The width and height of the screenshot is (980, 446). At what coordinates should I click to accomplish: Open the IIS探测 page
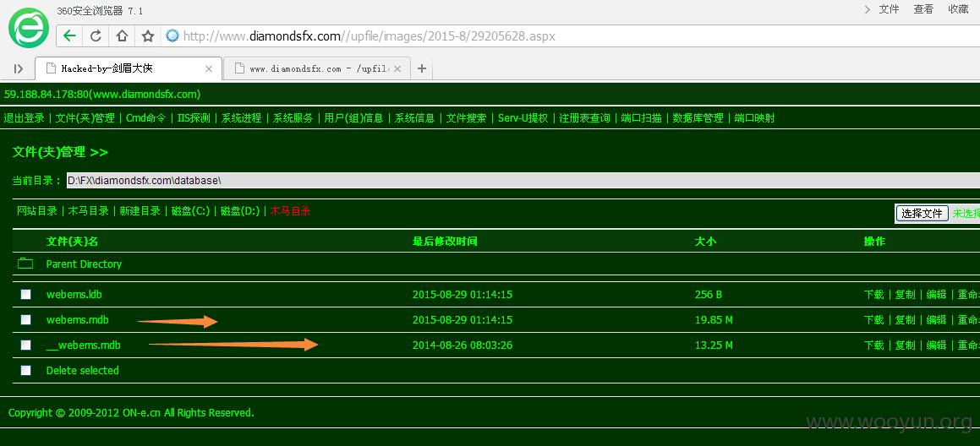click(x=194, y=118)
